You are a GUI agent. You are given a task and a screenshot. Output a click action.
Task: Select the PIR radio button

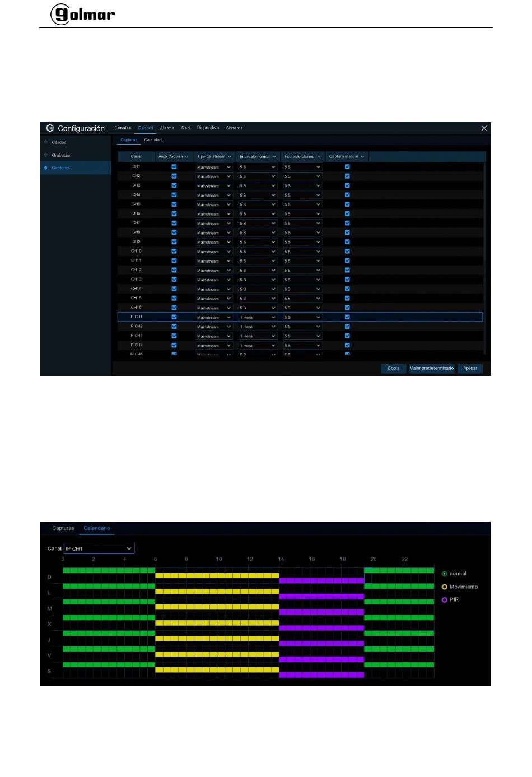pyautogui.click(x=445, y=600)
